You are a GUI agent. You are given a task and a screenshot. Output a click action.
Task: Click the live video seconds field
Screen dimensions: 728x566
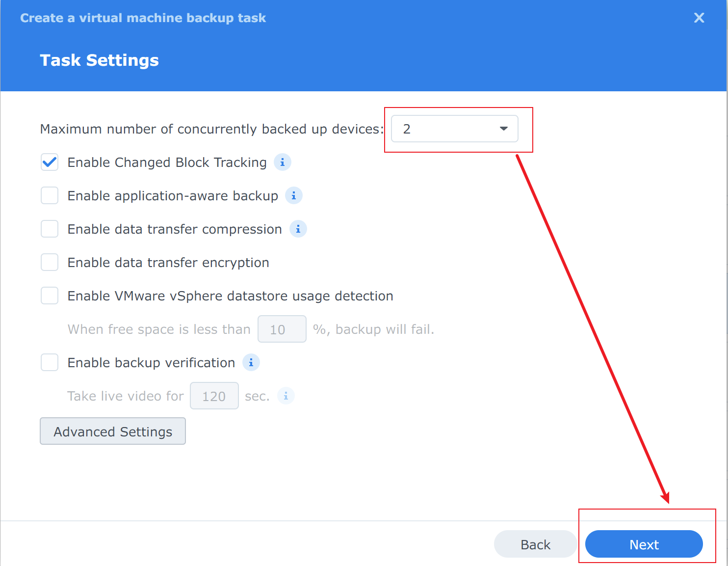pos(214,396)
